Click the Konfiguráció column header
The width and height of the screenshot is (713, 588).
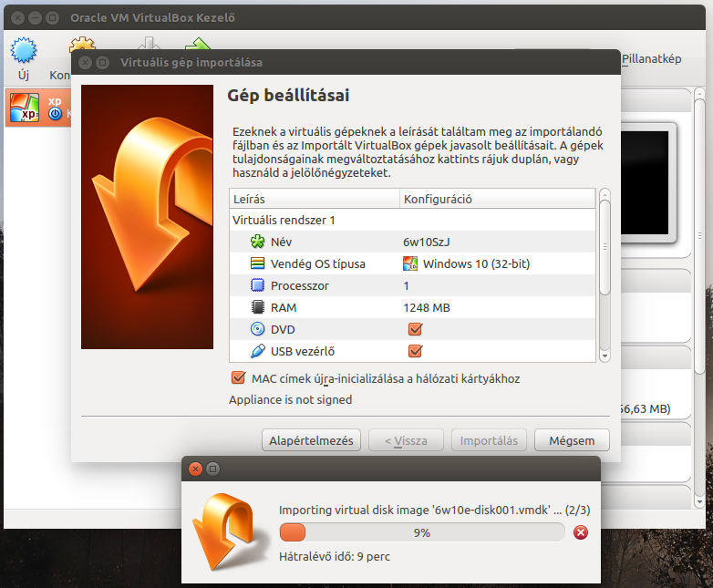pos(497,199)
